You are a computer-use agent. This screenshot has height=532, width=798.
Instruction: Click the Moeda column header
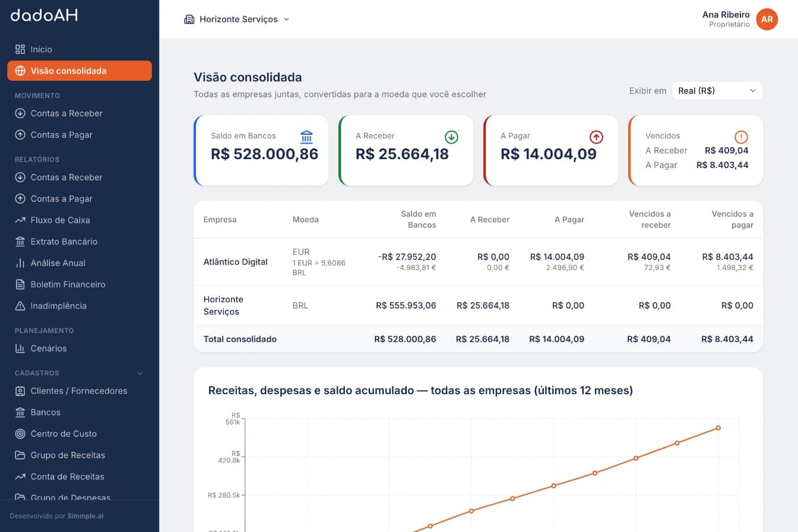pyautogui.click(x=305, y=220)
